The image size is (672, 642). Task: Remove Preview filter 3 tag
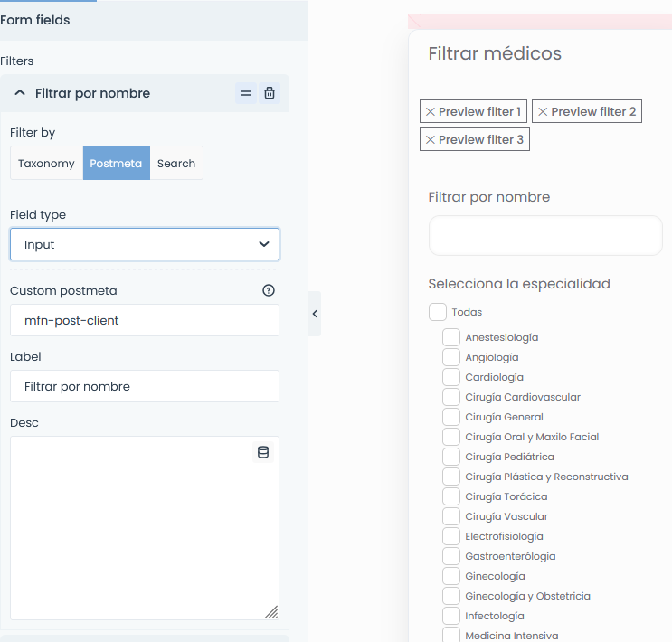(431, 140)
